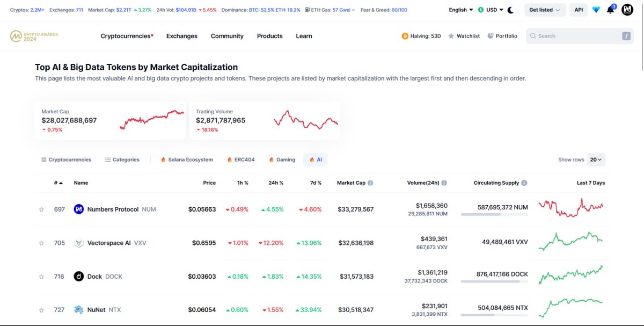Star NuNet to watchlist

pos(41,310)
